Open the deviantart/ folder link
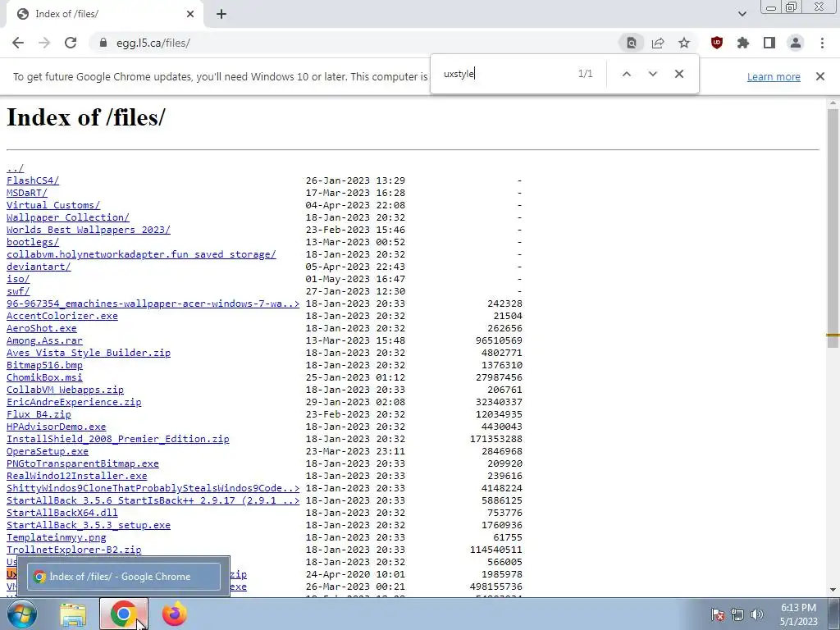 click(39, 267)
